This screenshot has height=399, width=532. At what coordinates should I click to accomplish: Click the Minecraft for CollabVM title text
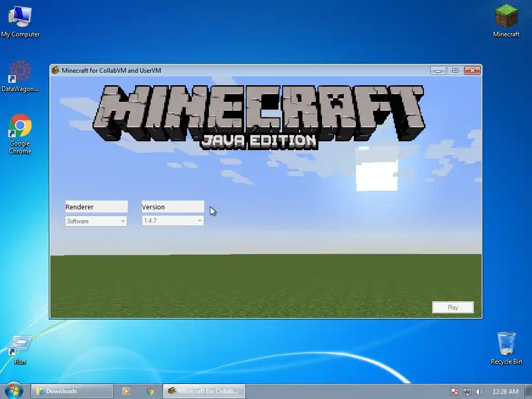click(111, 71)
